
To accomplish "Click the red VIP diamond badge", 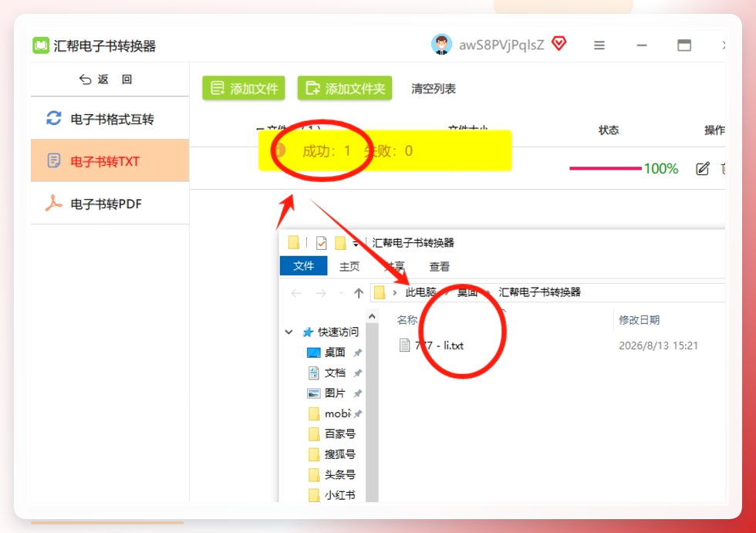I will 559,43.
